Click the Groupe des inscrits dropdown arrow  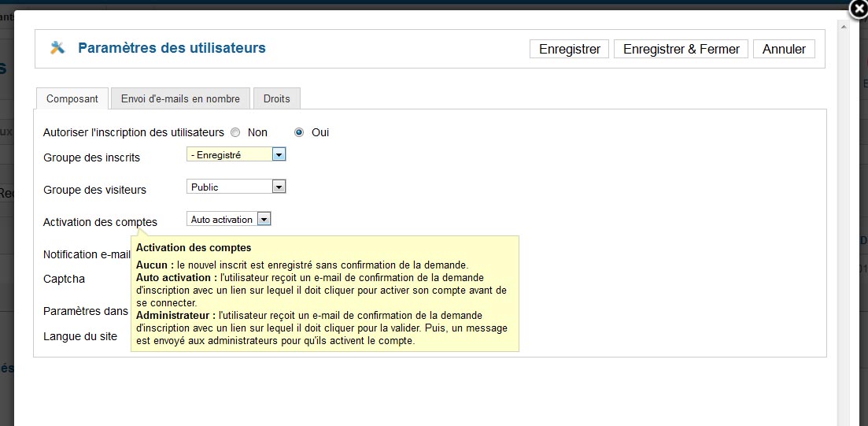[279, 155]
